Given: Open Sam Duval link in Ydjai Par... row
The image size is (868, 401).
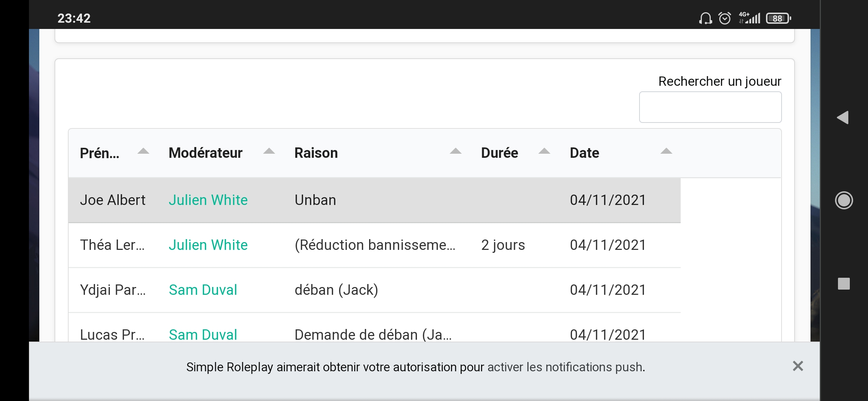Looking at the screenshot, I should tap(203, 290).
